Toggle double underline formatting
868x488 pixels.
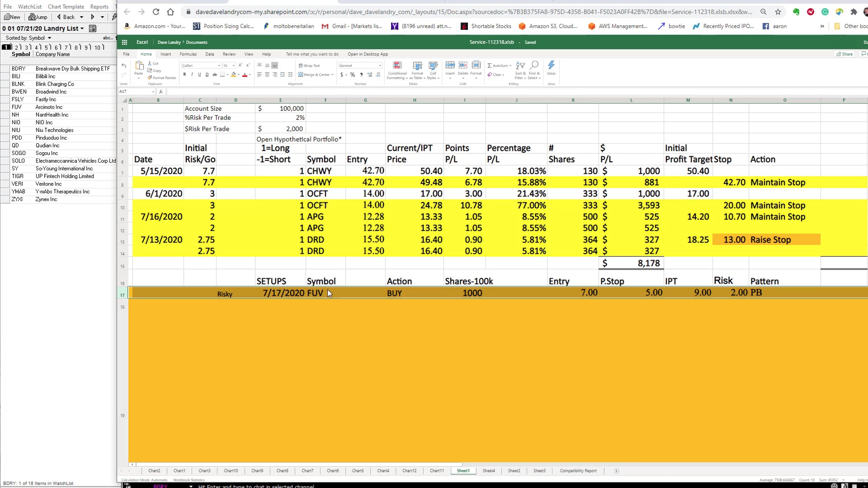pos(207,74)
